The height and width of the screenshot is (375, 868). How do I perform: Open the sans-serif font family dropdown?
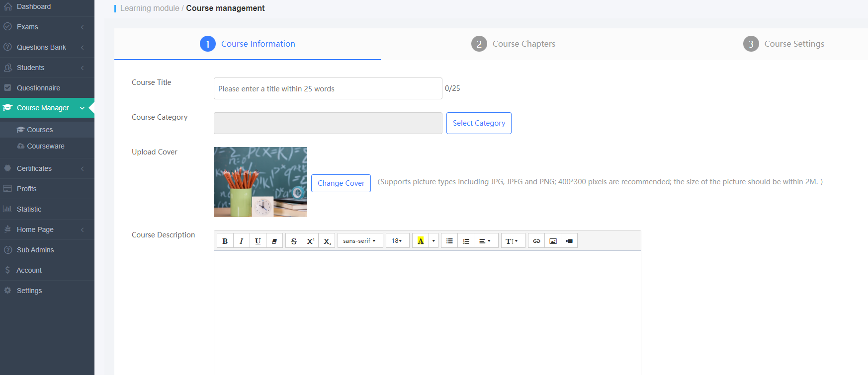(360, 241)
